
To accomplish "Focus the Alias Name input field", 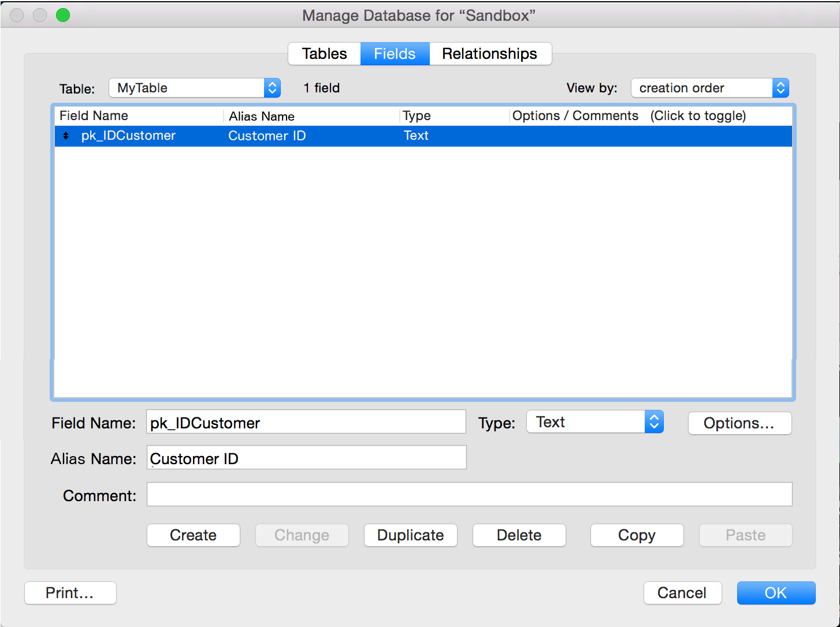I will point(306,458).
